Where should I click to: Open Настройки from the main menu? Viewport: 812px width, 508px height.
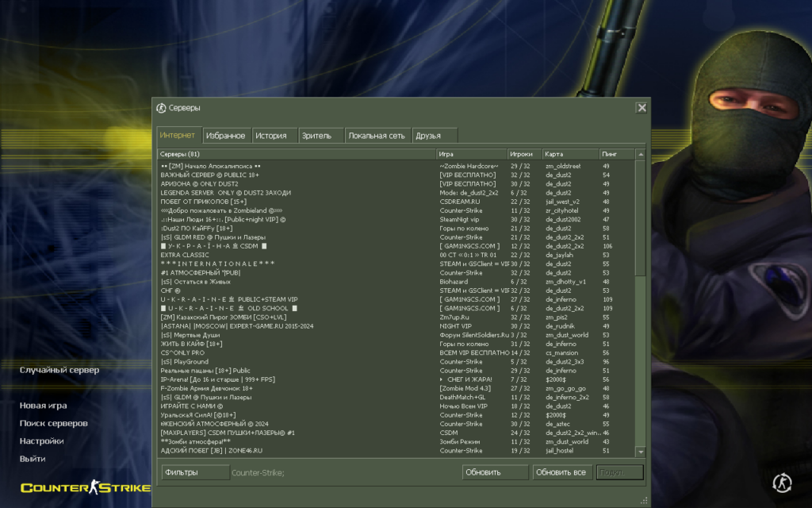click(42, 441)
